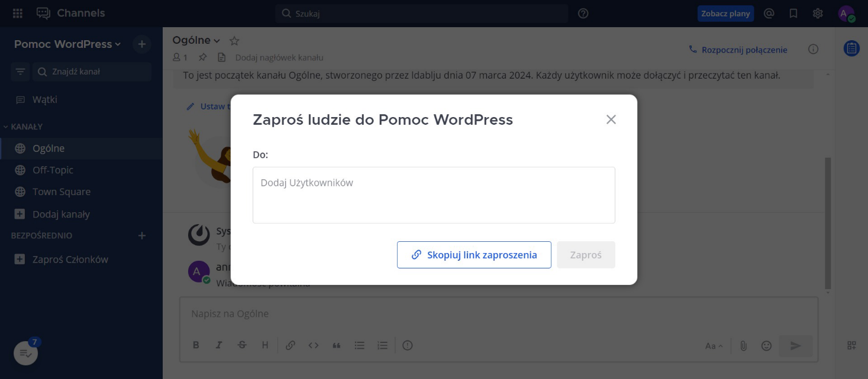Open the emoji picker icon

[x=766, y=346]
